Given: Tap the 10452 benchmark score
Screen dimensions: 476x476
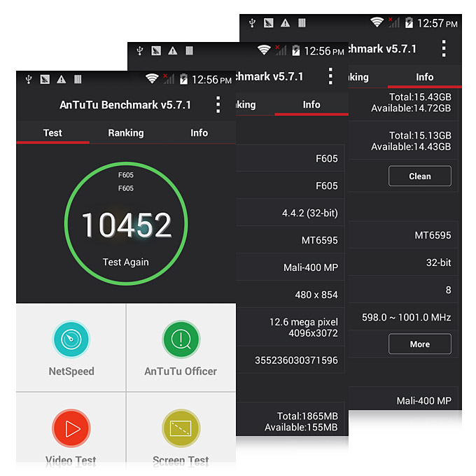Looking at the screenshot, I should point(126,225).
